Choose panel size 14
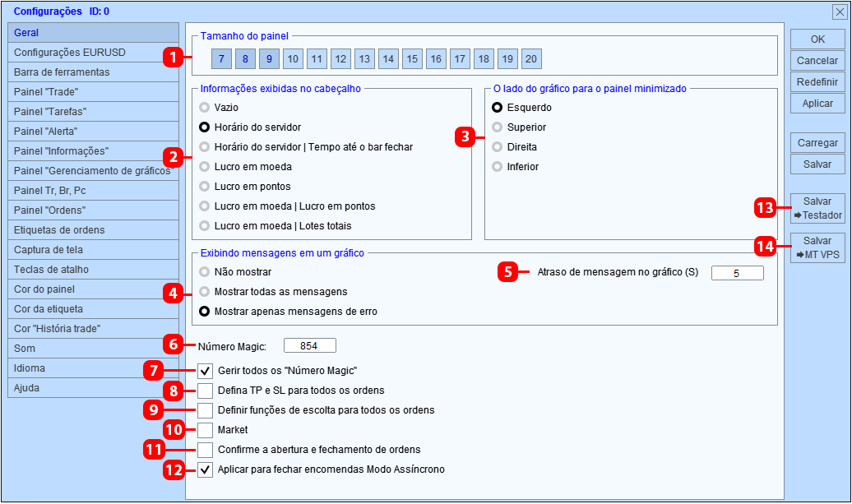The height and width of the screenshot is (504, 852). (388, 58)
